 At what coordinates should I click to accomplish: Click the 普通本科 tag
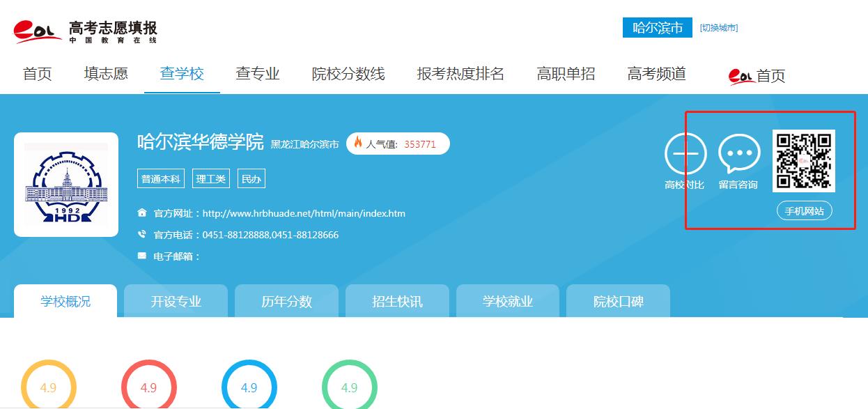click(161, 179)
